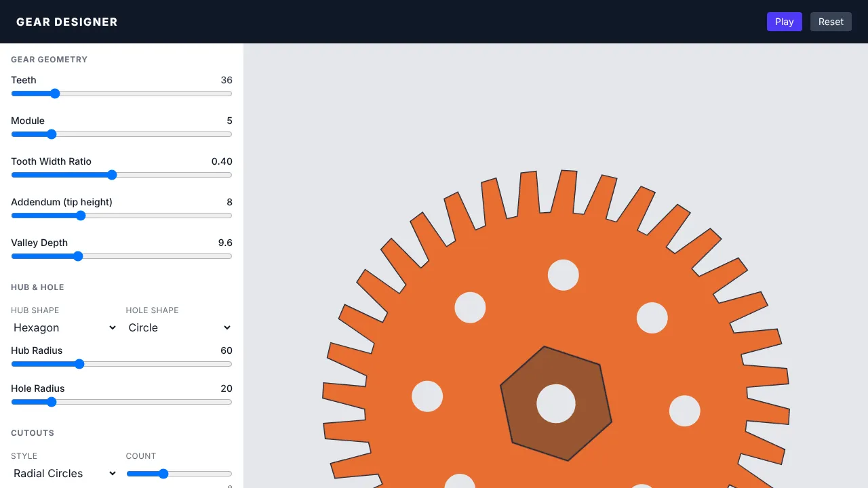This screenshot has height=488, width=868.
Task: Click the "Tooth Width Ratio" label
Action: (51, 161)
